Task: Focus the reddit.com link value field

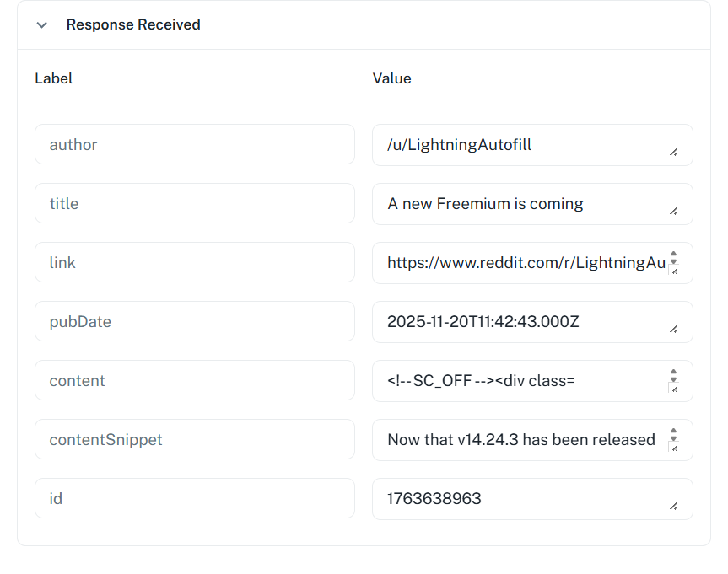Action: click(x=523, y=263)
